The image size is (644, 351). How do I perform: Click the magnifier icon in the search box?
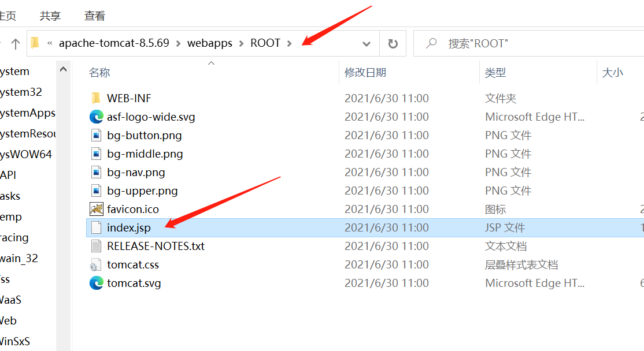tap(431, 43)
